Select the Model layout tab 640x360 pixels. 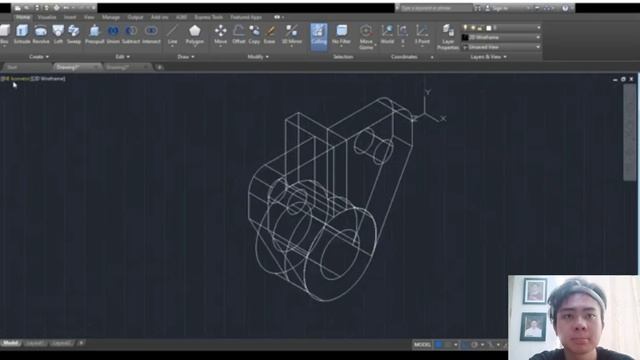[11, 343]
